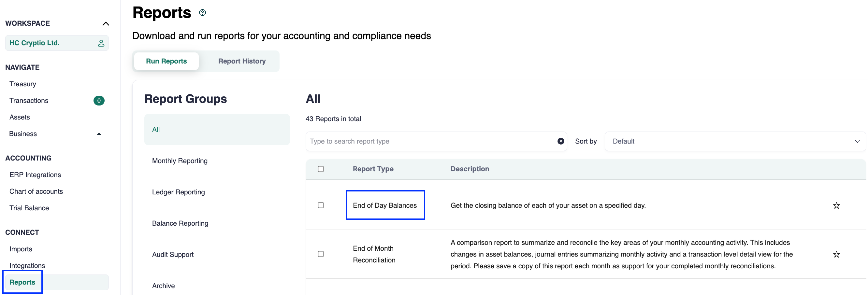Favorite the End of Day Balances report
Image resolution: width=868 pixels, height=295 pixels.
click(836, 205)
